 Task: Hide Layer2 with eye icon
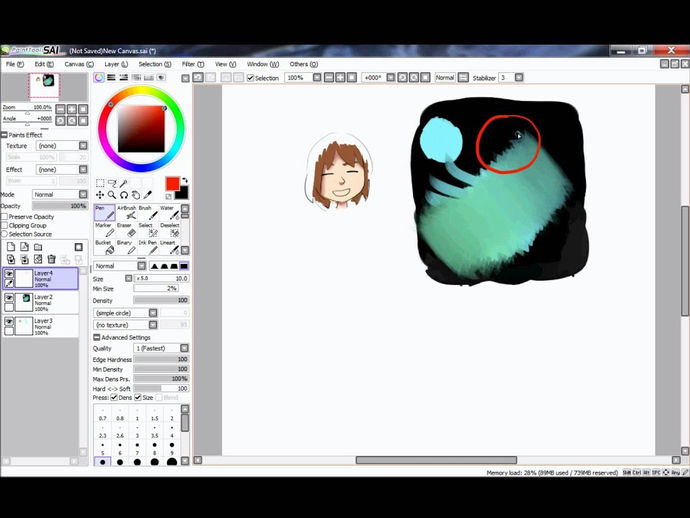tap(9, 298)
